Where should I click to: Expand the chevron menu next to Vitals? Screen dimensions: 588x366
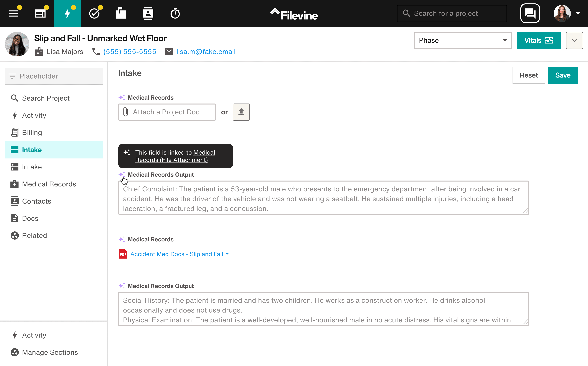[574, 40]
